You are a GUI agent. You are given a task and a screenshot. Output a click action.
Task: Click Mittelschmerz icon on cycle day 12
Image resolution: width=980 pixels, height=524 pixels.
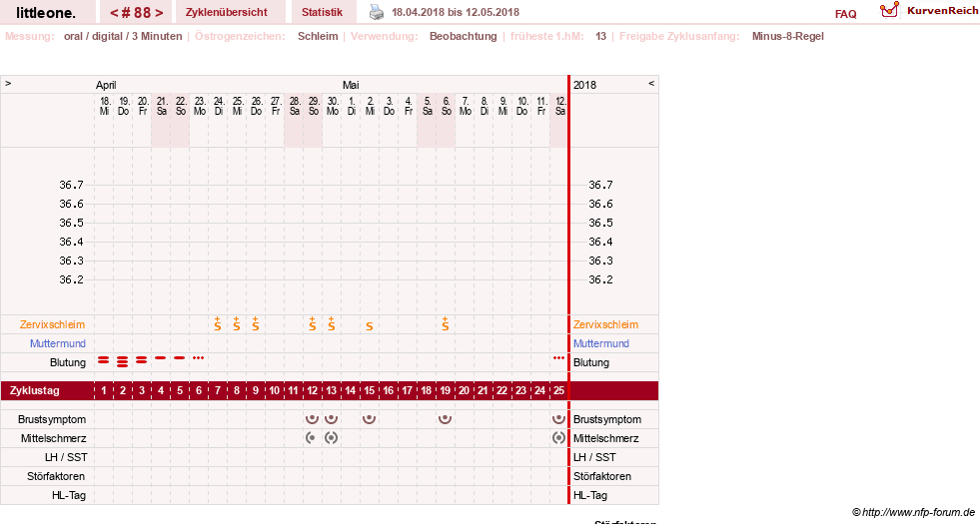pos(311,438)
